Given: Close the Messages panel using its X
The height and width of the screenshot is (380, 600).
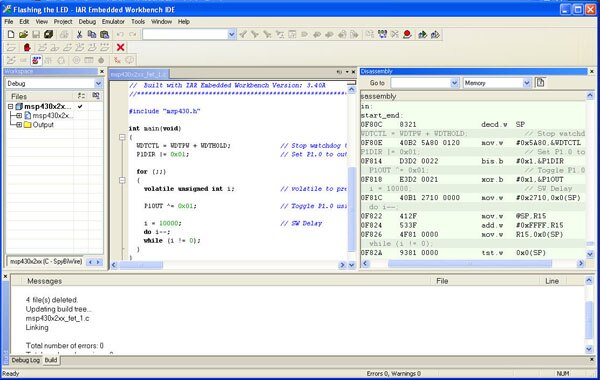Looking at the screenshot, I should coord(6,276).
